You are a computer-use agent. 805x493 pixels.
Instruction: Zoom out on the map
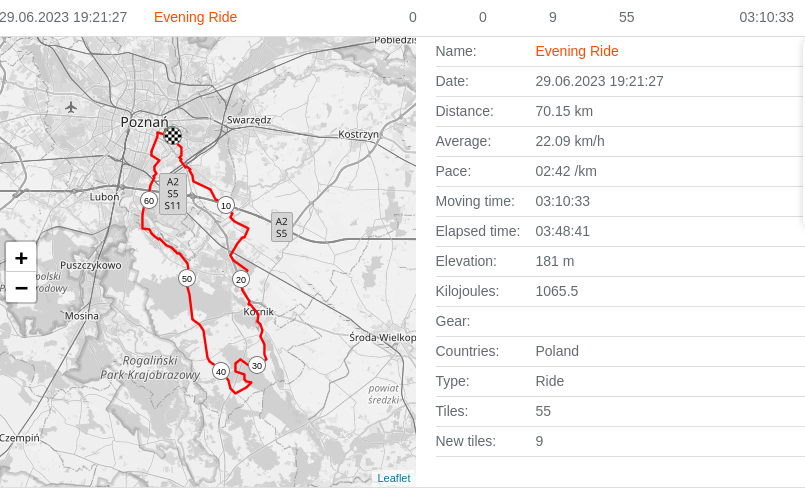(21, 287)
